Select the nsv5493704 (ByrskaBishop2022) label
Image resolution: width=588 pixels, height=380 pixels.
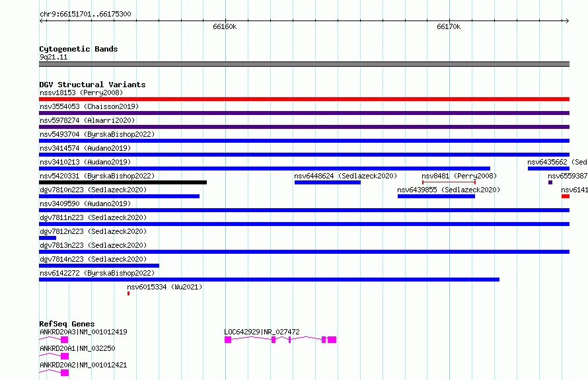coord(97,134)
